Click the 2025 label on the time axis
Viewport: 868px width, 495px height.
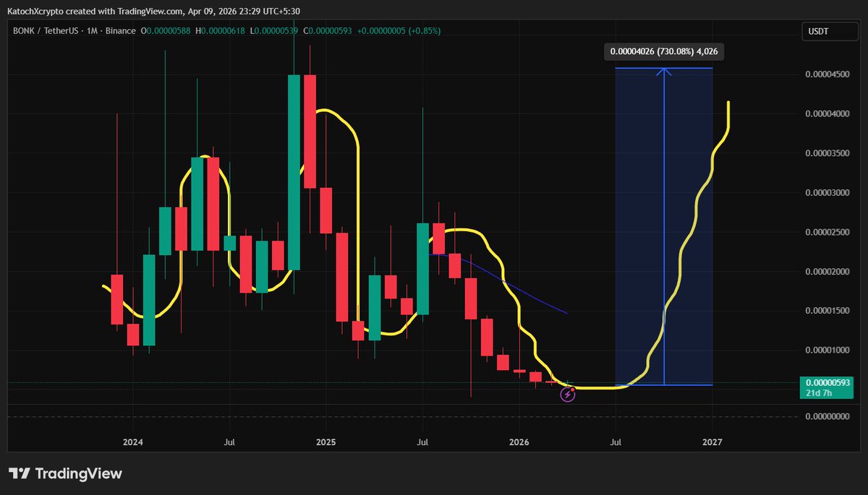[x=325, y=442]
